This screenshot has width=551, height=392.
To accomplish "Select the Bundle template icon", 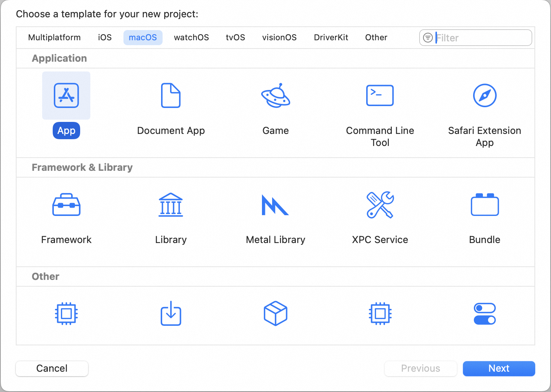I will coord(485,205).
